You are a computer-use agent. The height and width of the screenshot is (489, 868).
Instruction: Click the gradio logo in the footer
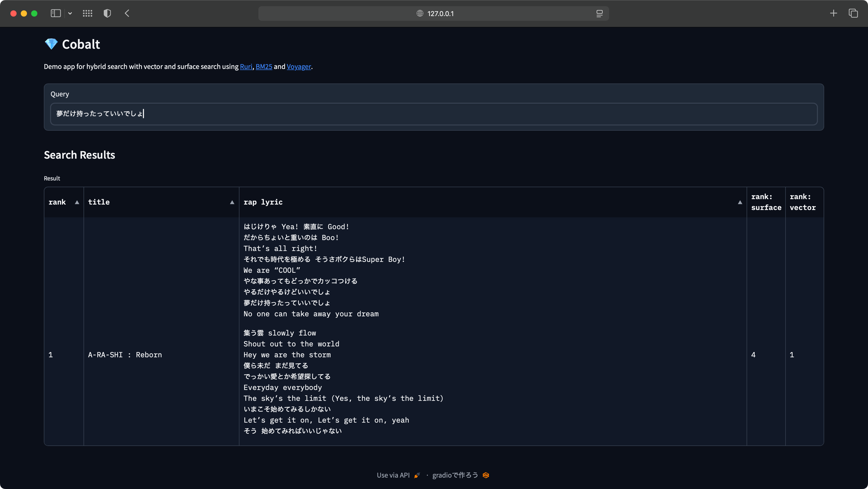(486, 475)
